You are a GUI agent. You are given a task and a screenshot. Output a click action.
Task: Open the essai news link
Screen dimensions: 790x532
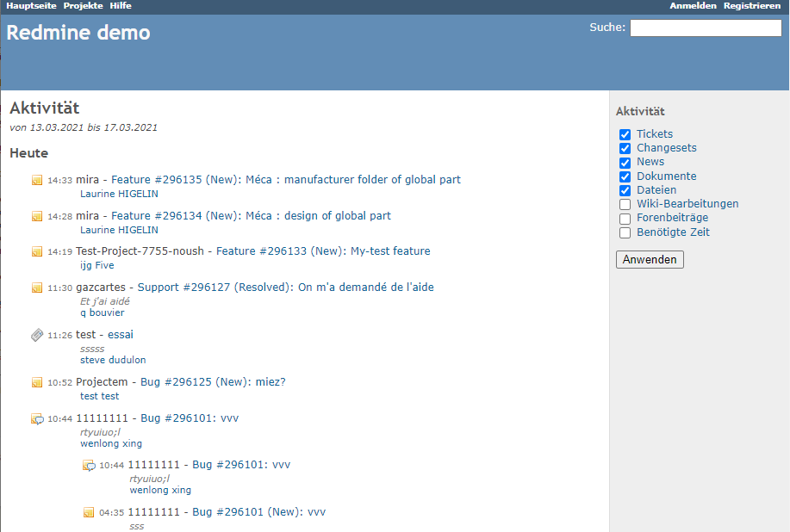[121, 335]
